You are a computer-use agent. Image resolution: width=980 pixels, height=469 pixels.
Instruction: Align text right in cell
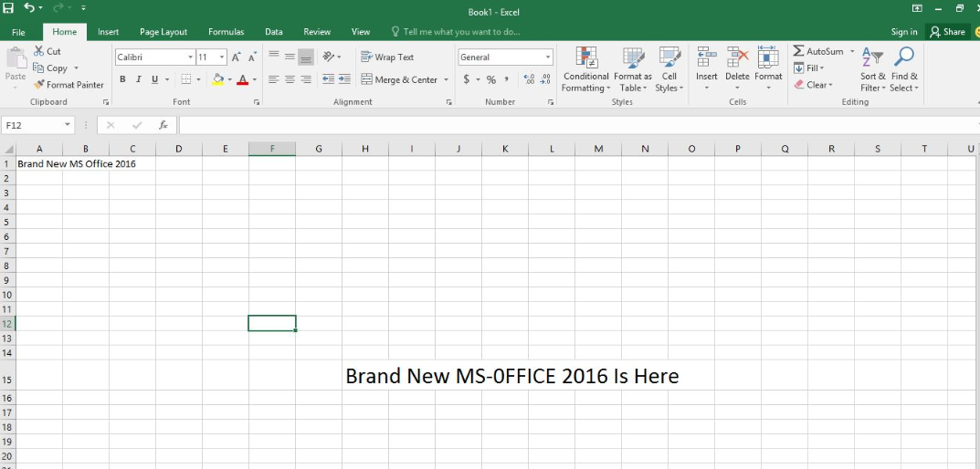pyautogui.click(x=306, y=79)
